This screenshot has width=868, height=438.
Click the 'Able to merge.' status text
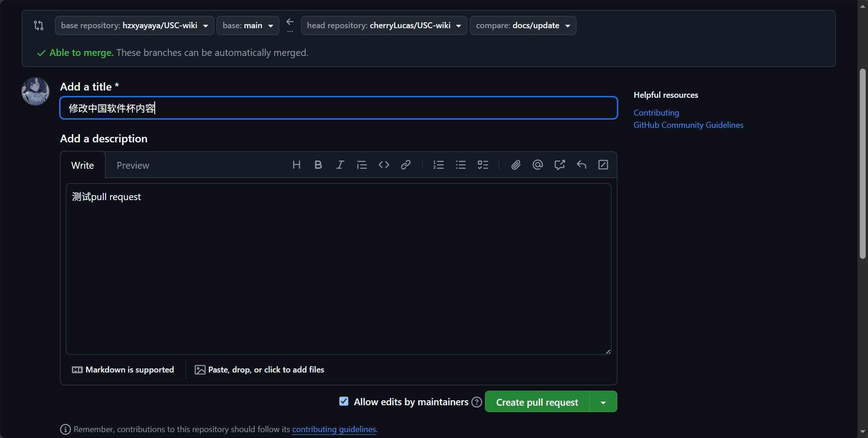pos(81,53)
